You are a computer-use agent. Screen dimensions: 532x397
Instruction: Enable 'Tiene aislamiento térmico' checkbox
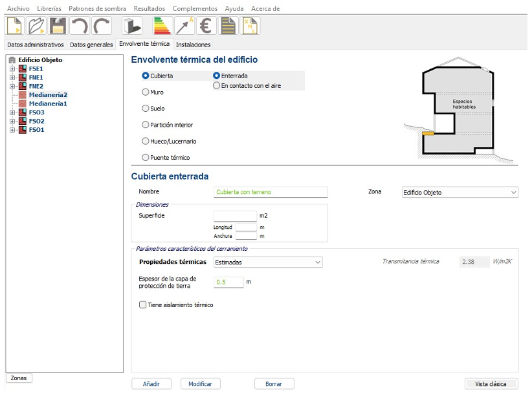(143, 305)
